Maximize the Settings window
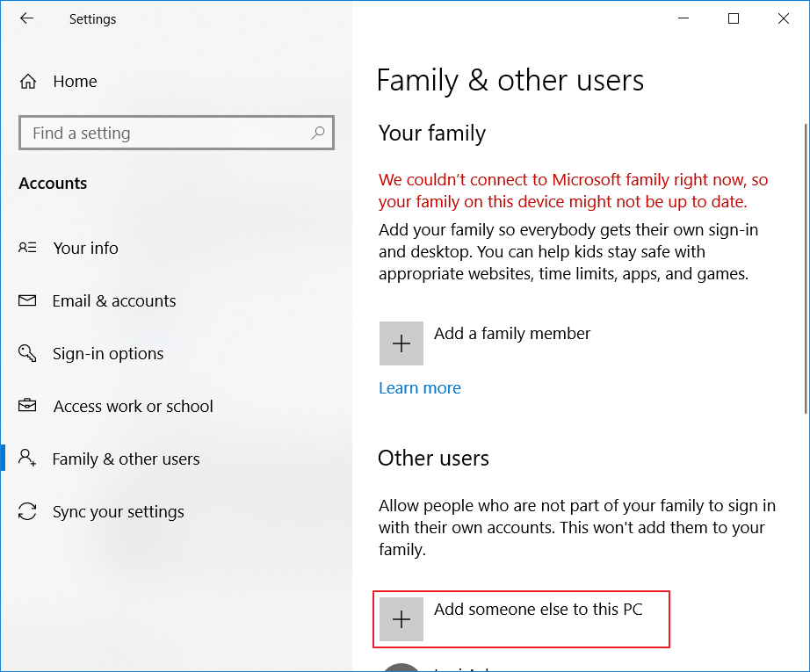Image resolution: width=810 pixels, height=672 pixels. 734,18
